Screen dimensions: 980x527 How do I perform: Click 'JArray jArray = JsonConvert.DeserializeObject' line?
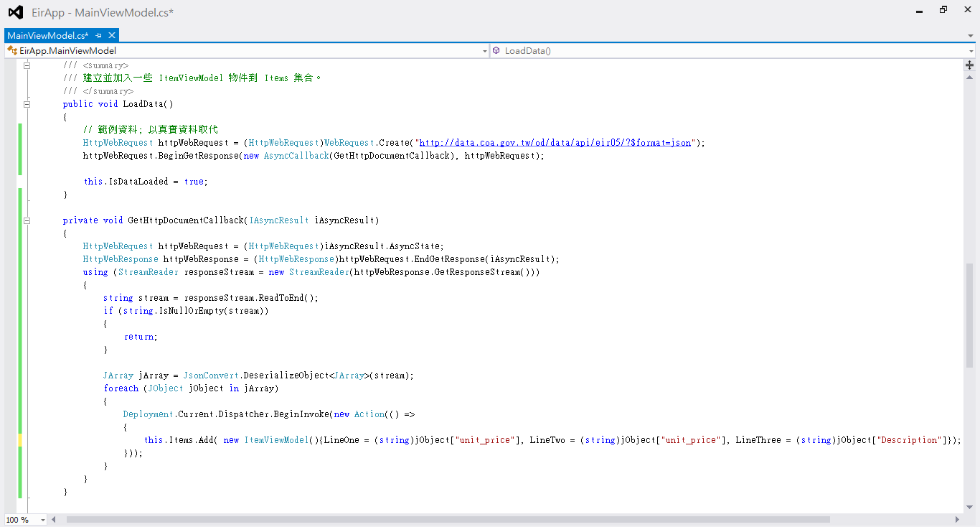tap(259, 376)
